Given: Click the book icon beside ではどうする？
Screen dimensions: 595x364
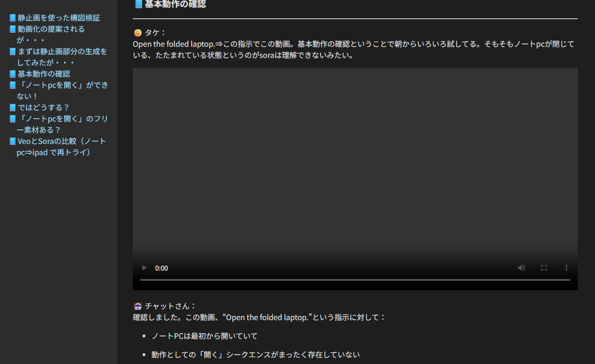Looking at the screenshot, I should (13, 107).
